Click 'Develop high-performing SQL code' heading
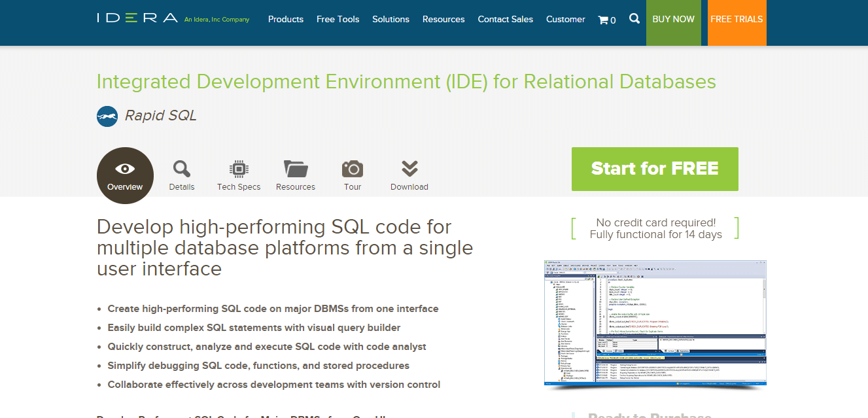 coord(285,248)
